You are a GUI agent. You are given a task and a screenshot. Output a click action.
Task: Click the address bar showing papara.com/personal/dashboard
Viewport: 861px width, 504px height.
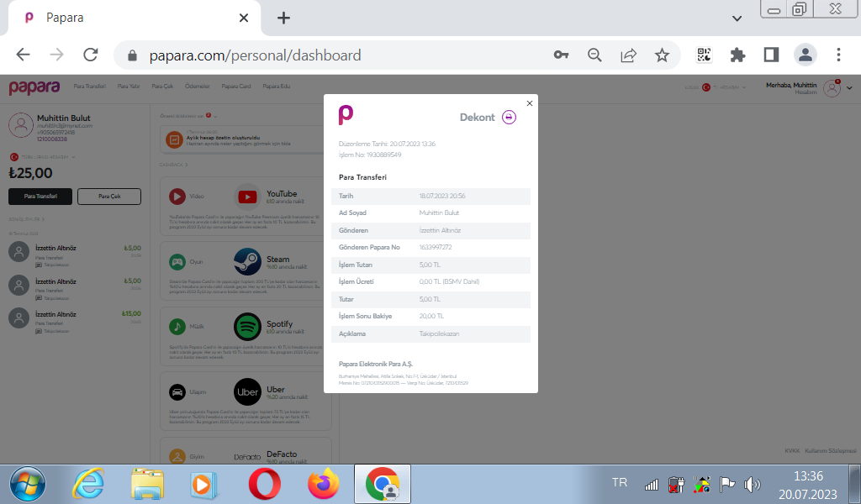point(255,55)
